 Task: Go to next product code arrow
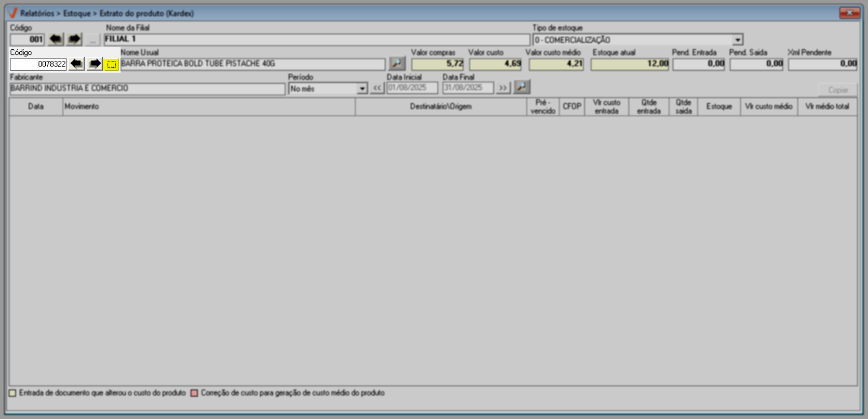(95, 64)
